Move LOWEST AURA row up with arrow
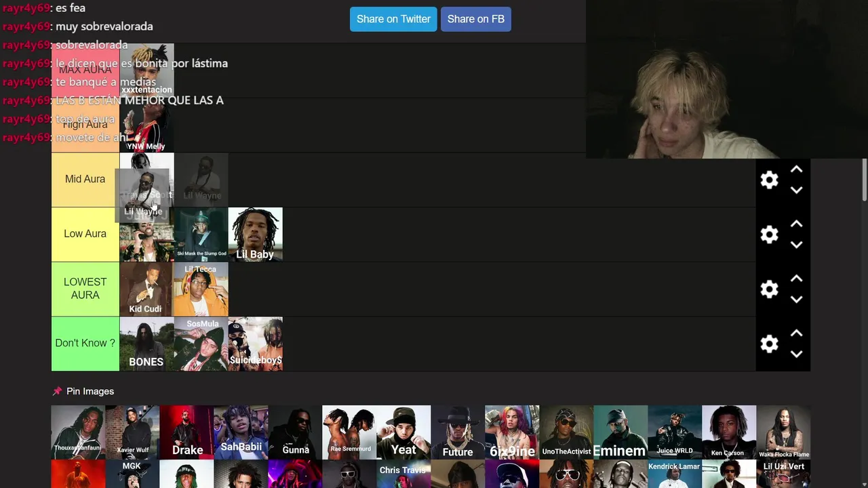This screenshot has height=488, width=868. pyautogui.click(x=796, y=279)
